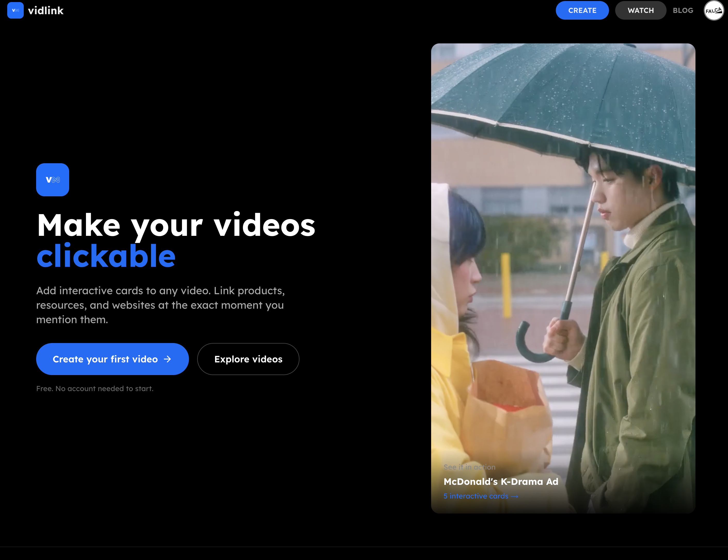Viewport: 728px width, 560px height.
Task: Click the McDonald's K-Drama Ad title
Action: point(501,481)
